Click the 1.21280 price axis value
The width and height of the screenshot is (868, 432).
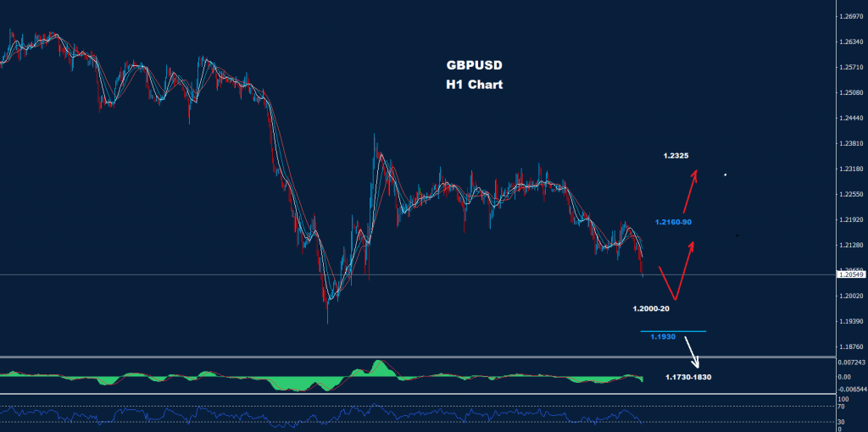tap(851, 245)
